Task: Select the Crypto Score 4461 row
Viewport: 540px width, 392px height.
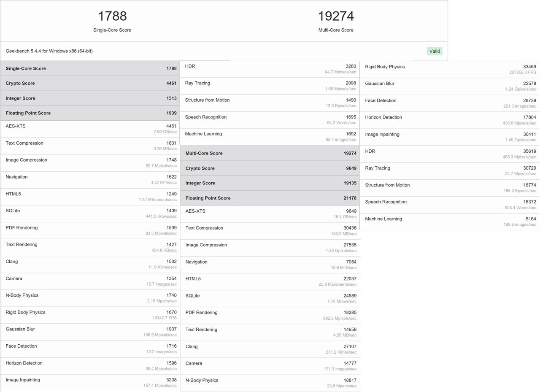Action: coord(90,84)
